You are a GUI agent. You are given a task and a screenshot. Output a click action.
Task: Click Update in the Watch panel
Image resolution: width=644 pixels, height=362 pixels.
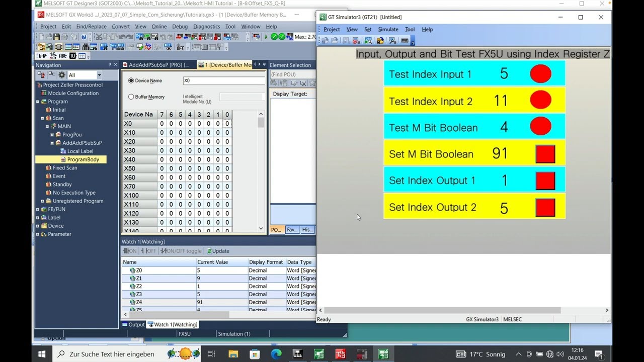tap(217, 251)
